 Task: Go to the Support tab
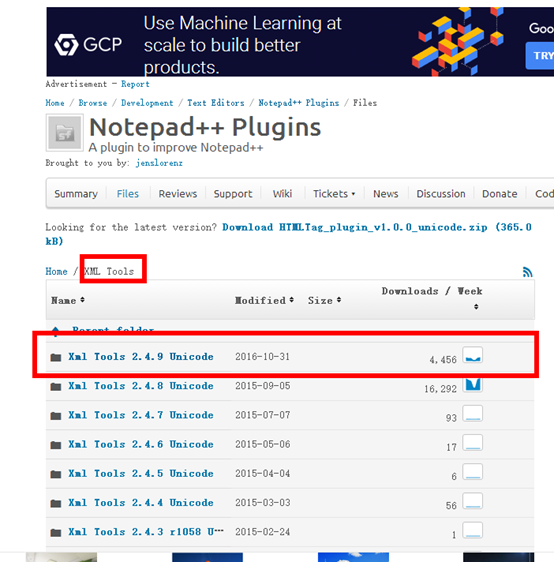point(233,194)
